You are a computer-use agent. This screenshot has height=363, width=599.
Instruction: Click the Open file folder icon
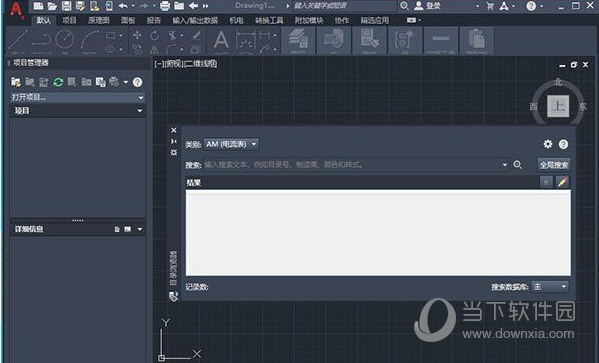pos(52,6)
